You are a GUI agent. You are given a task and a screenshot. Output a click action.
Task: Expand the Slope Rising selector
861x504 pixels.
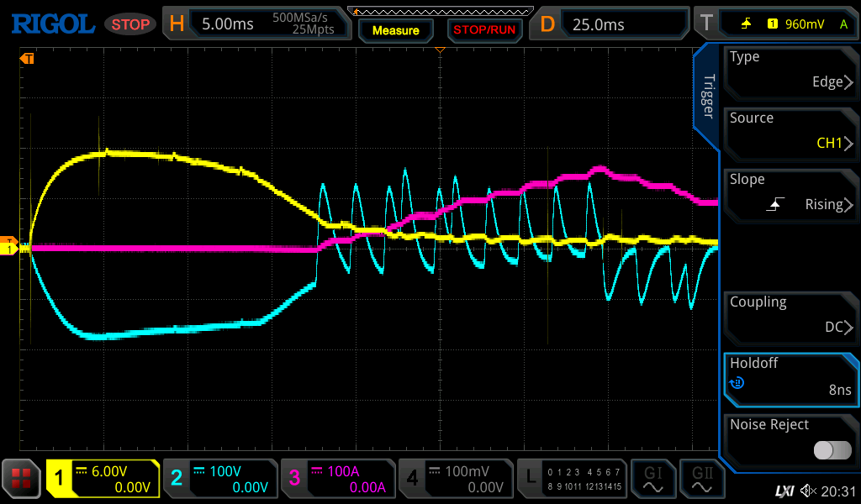tap(790, 192)
